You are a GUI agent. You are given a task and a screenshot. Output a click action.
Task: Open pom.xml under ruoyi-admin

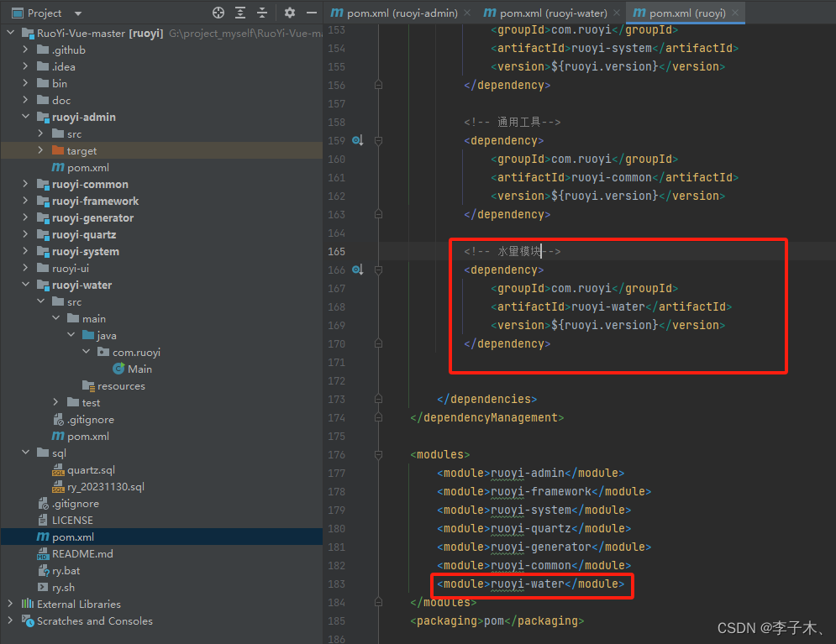[x=88, y=167]
